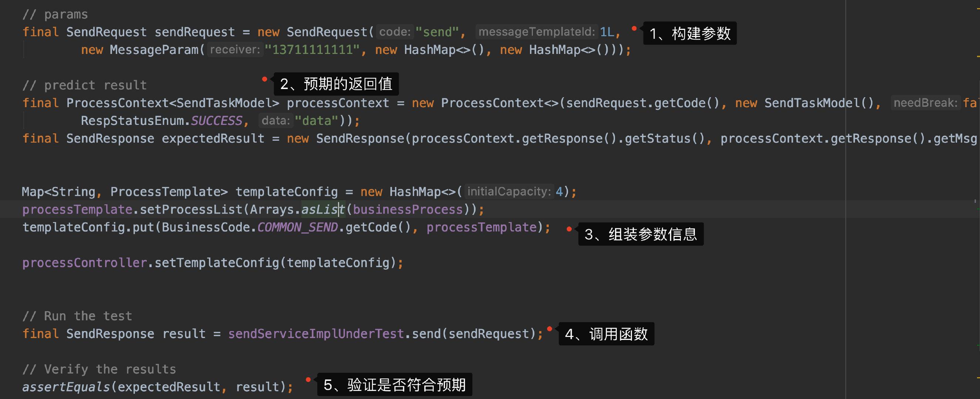Click the 'messageTemplateId:' inlay hint

537,32
